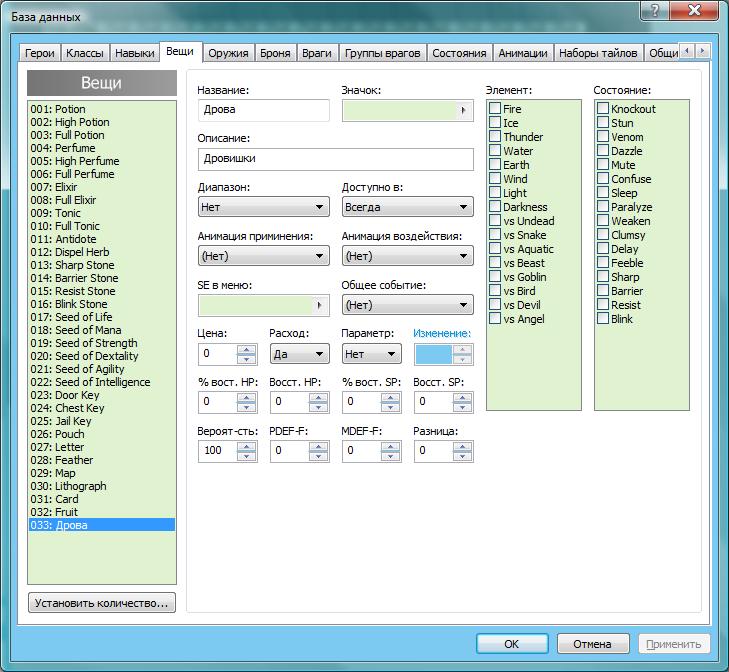Toggle the vs Undead element checkbox
Image resolution: width=729 pixels, height=672 pixels.
[x=495, y=221]
